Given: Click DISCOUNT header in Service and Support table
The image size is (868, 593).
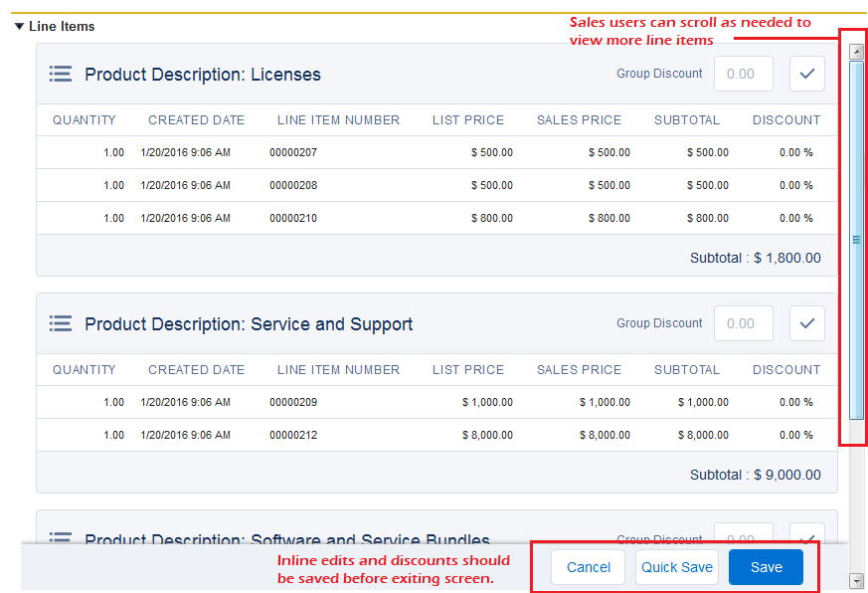Looking at the screenshot, I should pyautogui.click(x=786, y=370).
